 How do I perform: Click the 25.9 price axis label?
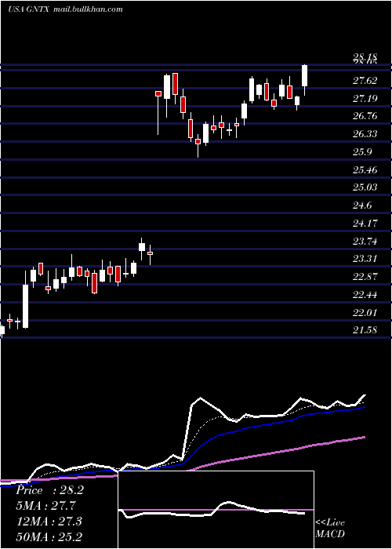[362, 152]
